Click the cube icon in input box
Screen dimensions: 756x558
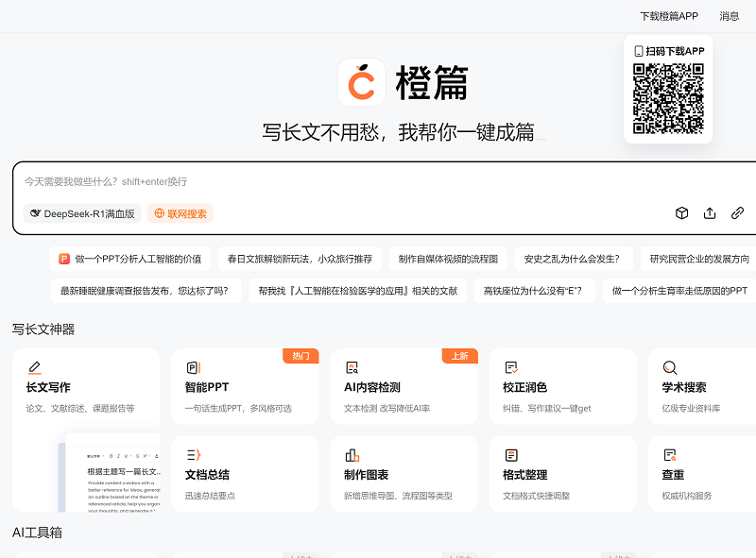point(681,213)
